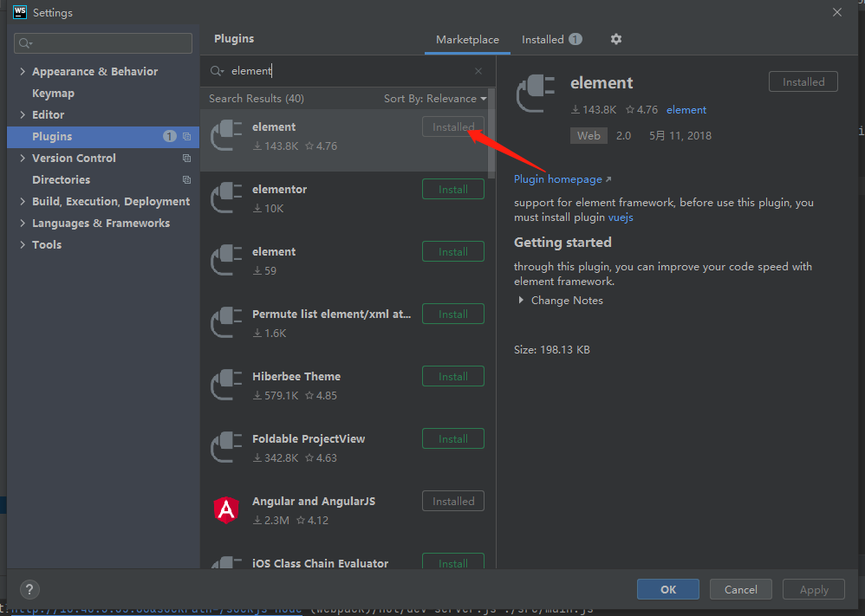The image size is (865, 616).
Task: Click project-level icon beside Plugins
Action: pos(186,136)
